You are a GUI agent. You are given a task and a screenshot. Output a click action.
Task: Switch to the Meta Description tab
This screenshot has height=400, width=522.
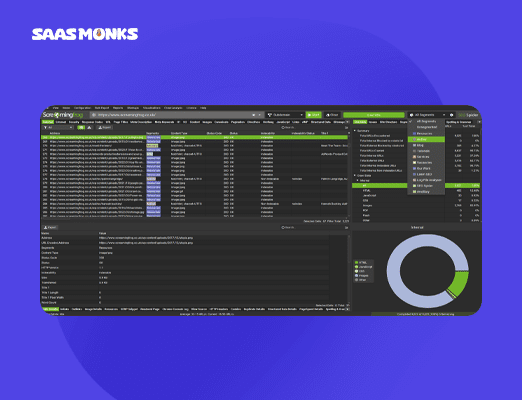(x=141, y=122)
